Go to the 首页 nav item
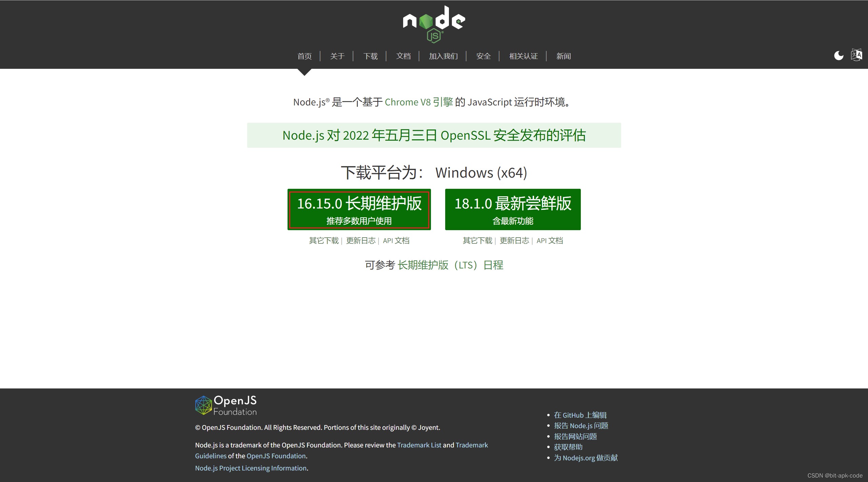868x482 pixels. point(304,56)
